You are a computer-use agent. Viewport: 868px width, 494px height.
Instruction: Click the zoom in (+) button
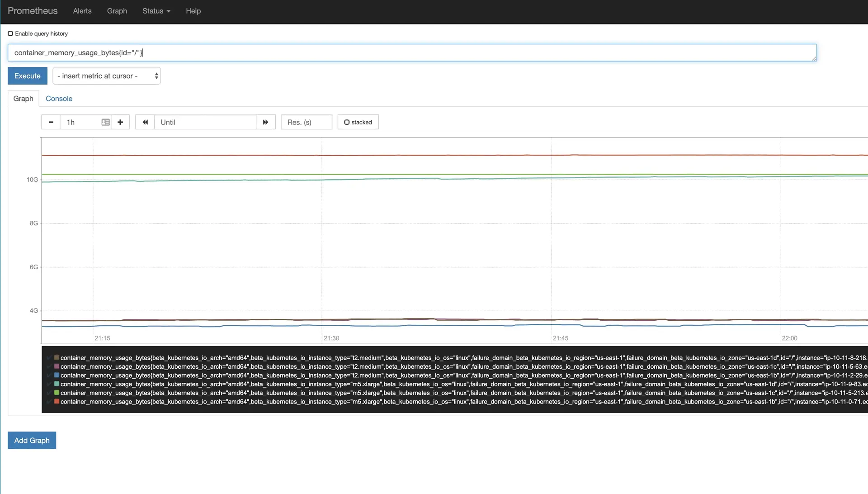pyautogui.click(x=120, y=122)
